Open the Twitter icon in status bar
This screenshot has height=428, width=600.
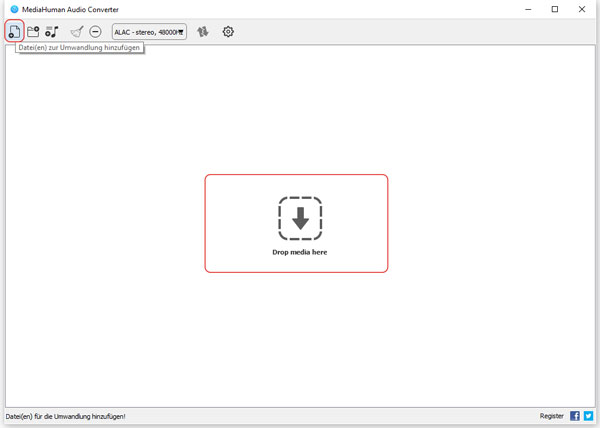coord(589,416)
